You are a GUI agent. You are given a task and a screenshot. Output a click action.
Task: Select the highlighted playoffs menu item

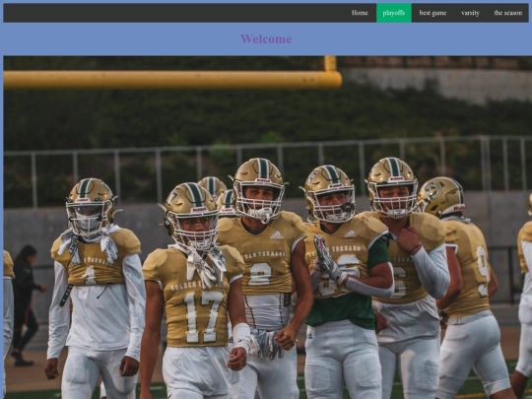394,13
